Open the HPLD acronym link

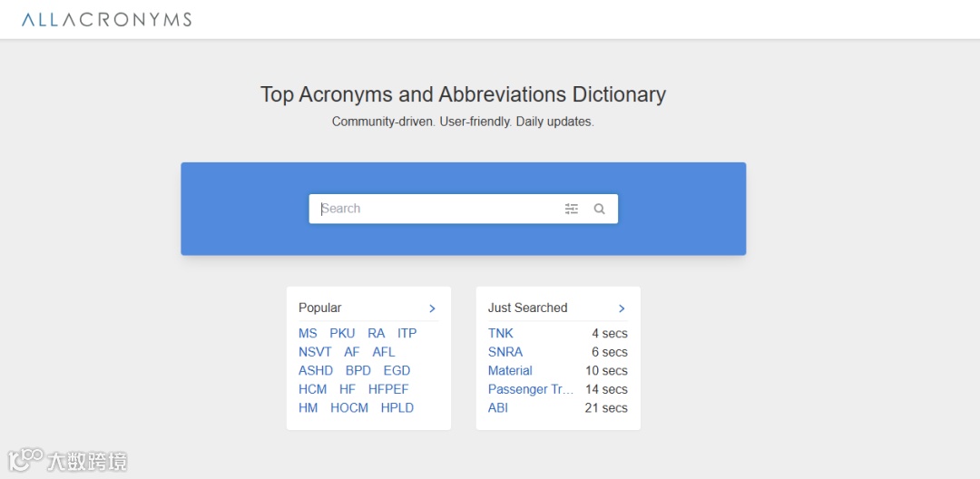(397, 408)
